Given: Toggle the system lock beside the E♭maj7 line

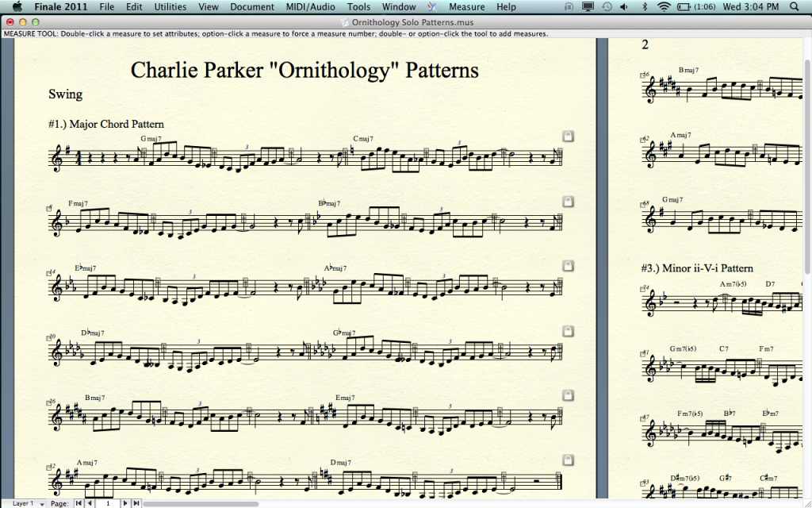Looking at the screenshot, I should coord(568,265).
